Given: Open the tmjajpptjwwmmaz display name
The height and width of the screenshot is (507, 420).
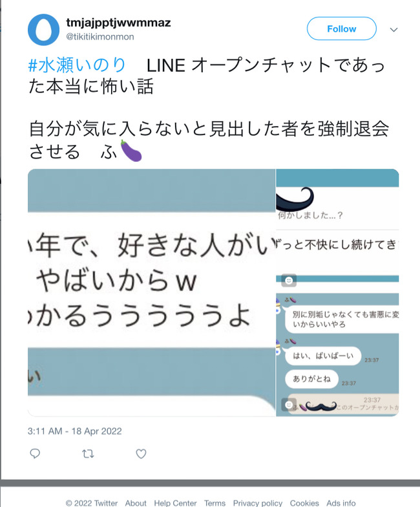Looking at the screenshot, I should tap(118, 23).
